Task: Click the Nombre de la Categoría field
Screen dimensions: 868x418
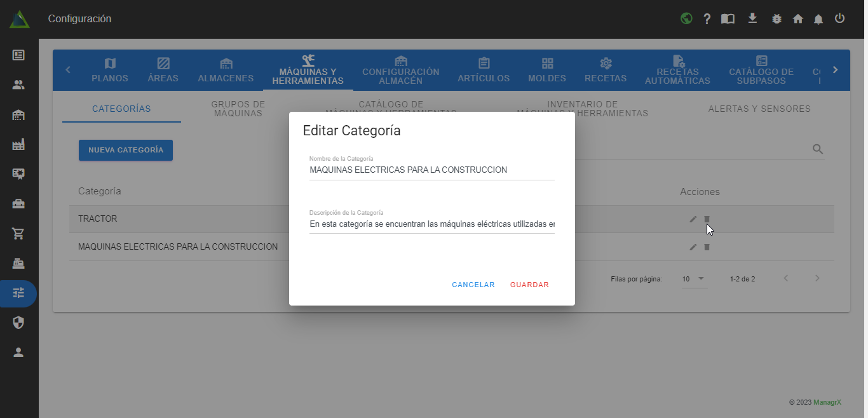Action: coord(431,170)
